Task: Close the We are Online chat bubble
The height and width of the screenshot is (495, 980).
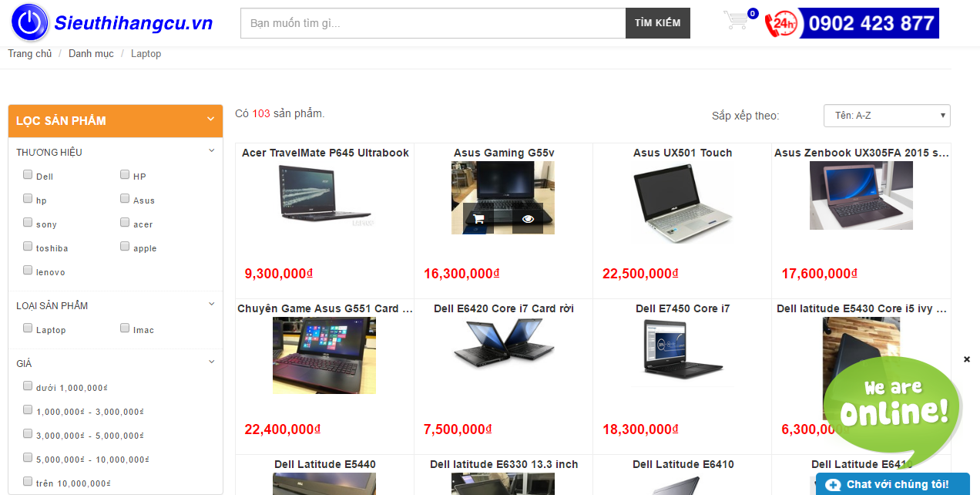Action: coord(967,359)
